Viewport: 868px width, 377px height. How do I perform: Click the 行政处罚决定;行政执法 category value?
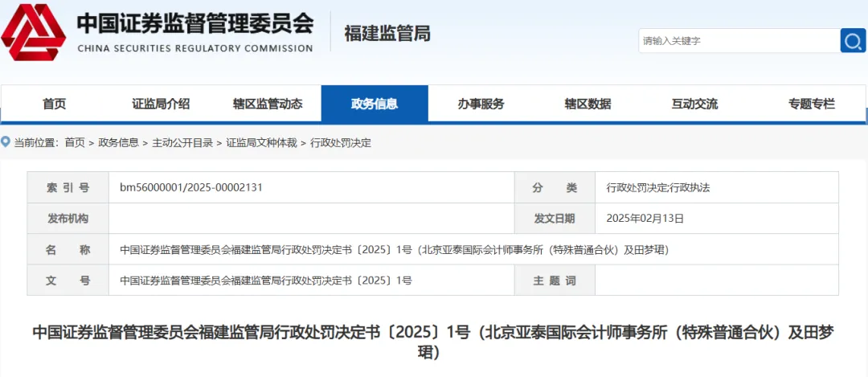tap(658, 187)
